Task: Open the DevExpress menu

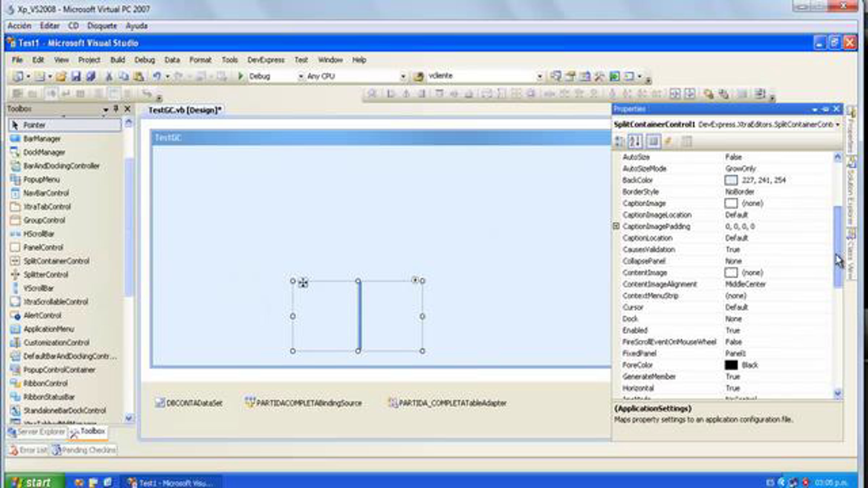Action: 266,60
